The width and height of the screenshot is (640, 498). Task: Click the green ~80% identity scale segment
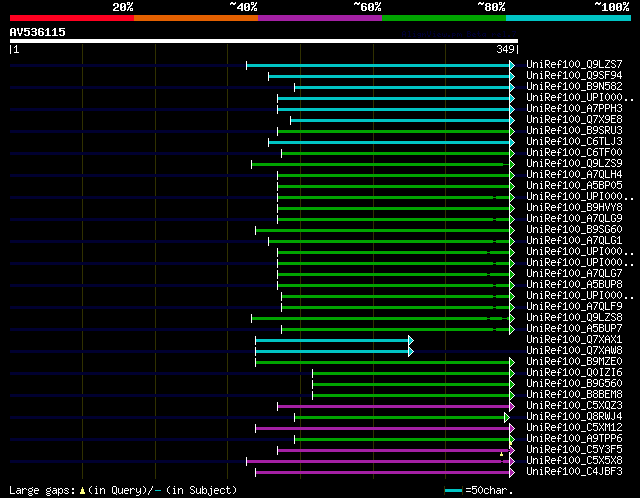tap(444, 18)
